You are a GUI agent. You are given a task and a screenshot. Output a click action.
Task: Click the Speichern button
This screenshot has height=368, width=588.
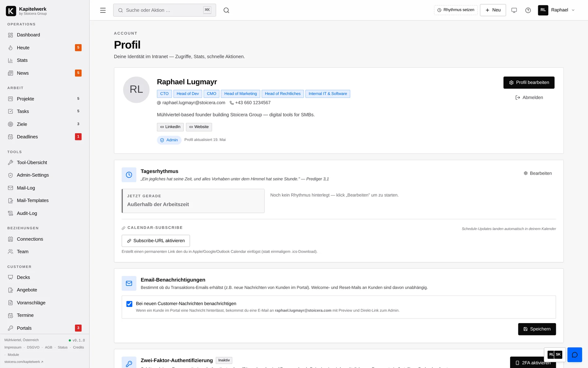[537, 329]
